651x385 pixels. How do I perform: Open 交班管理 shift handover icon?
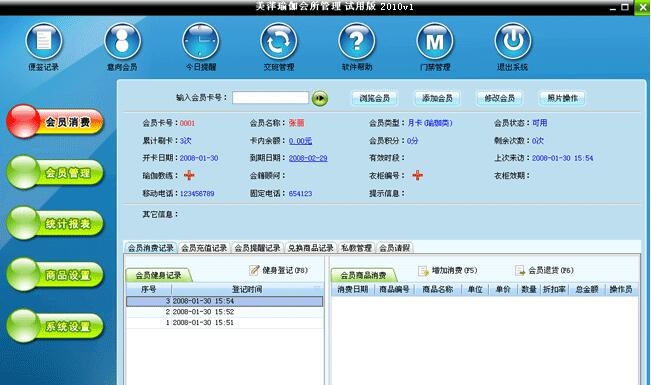[x=279, y=42]
